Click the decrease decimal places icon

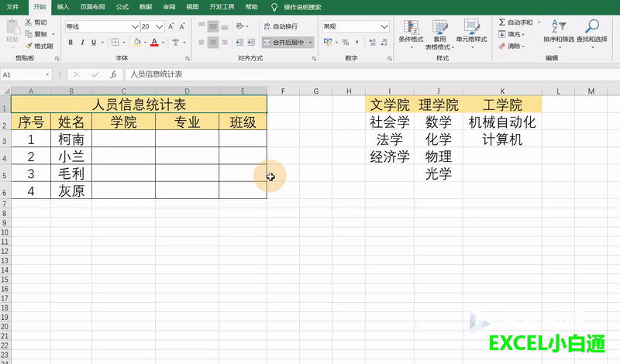tap(384, 42)
